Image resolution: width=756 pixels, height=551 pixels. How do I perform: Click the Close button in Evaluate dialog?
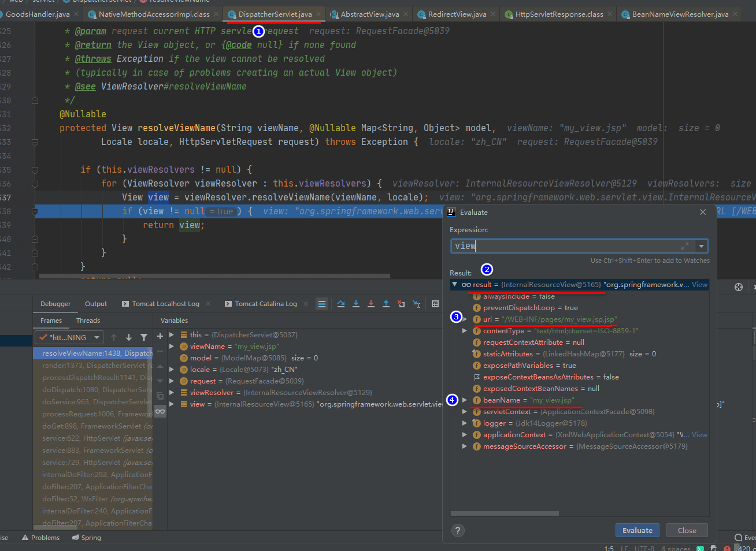687,530
